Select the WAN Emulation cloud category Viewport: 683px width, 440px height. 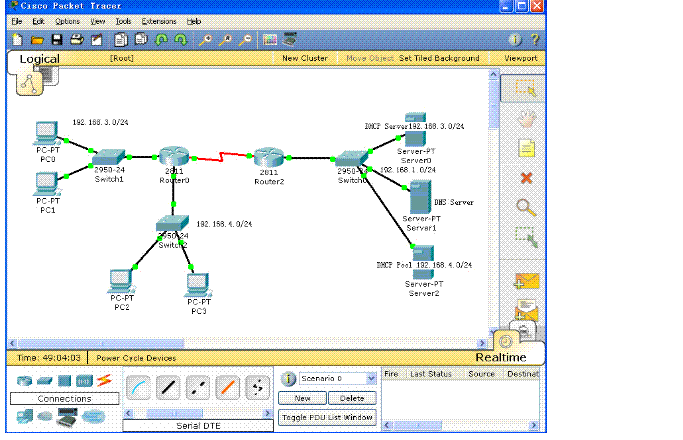44,416
